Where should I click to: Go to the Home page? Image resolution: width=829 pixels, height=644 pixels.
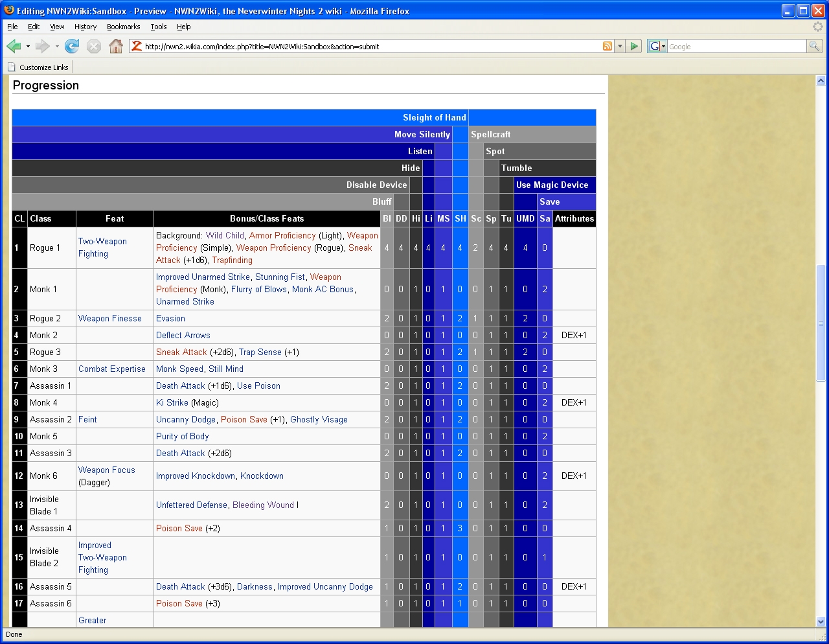(x=116, y=46)
